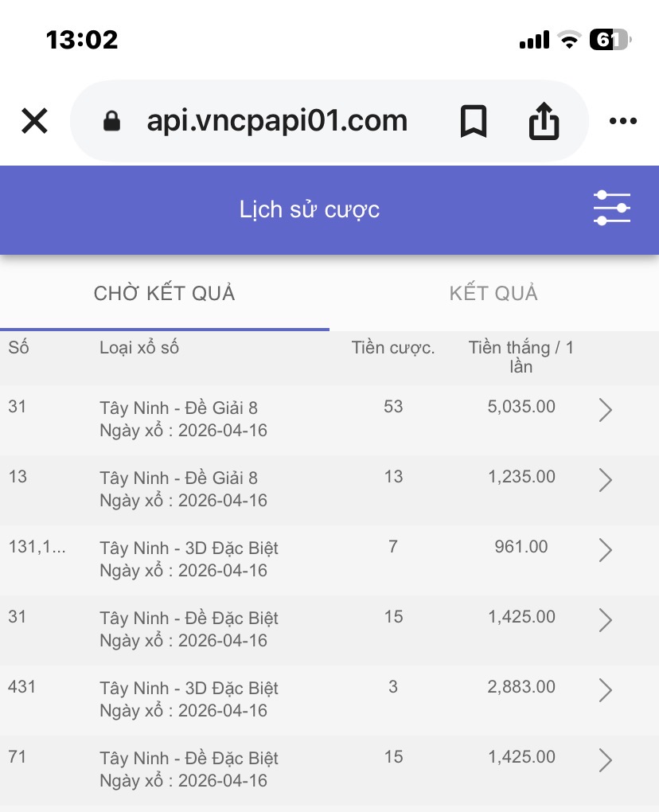Switch to the CHỜ KẾT QUẢ tab
Image resolution: width=659 pixels, height=812 pixels.
[x=165, y=294]
